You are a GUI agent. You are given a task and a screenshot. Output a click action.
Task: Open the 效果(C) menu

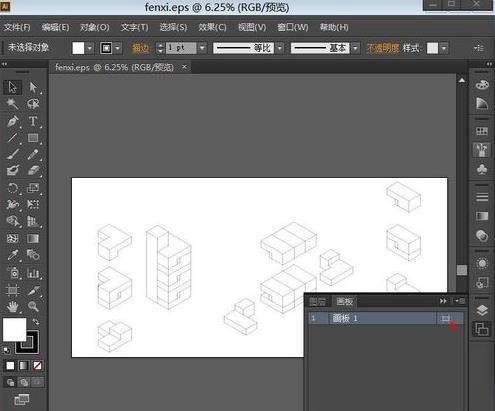[x=212, y=27]
